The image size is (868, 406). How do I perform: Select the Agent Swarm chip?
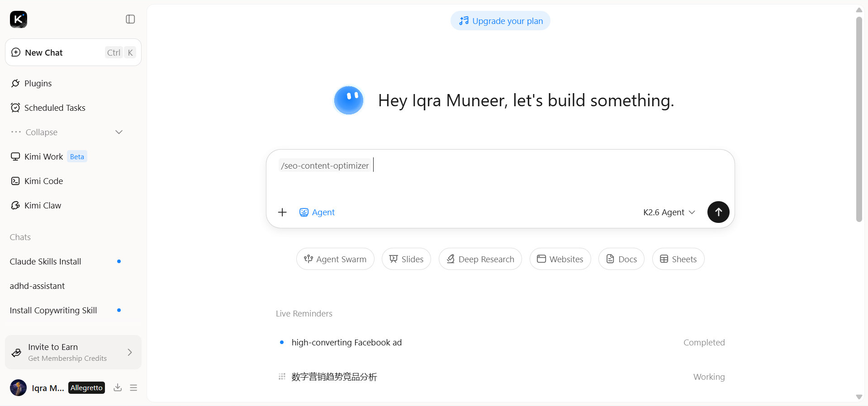(335, 259)
